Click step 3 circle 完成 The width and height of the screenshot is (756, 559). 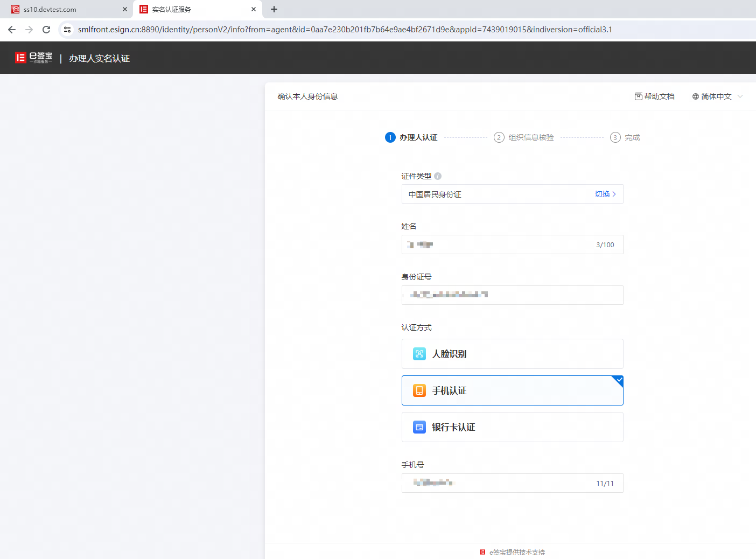615,137
